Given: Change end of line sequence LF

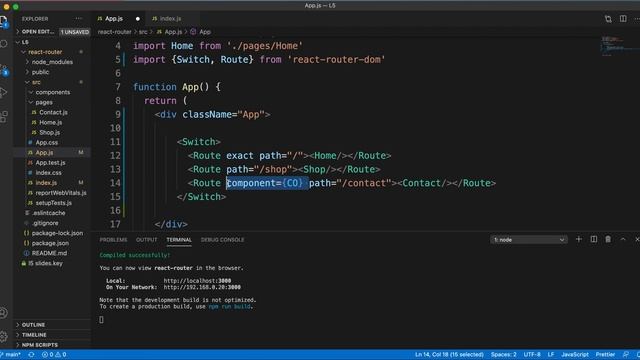Looking at the screenshot, I should [x=551, y=355].
